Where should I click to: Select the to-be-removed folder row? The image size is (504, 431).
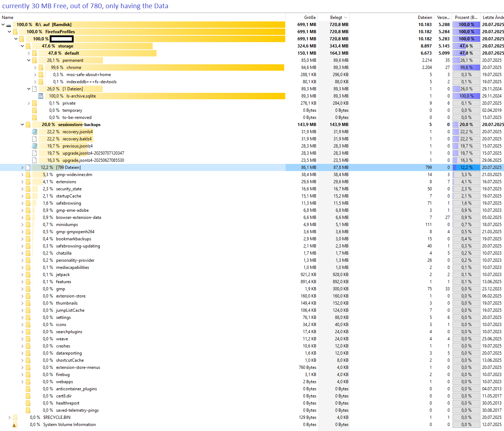(x=252, y=117)
